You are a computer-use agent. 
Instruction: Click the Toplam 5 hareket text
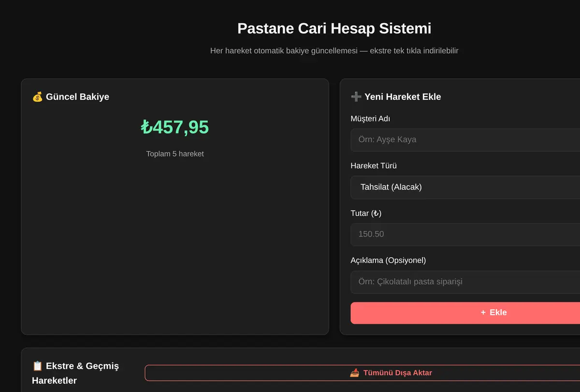[x=175, y=154]
